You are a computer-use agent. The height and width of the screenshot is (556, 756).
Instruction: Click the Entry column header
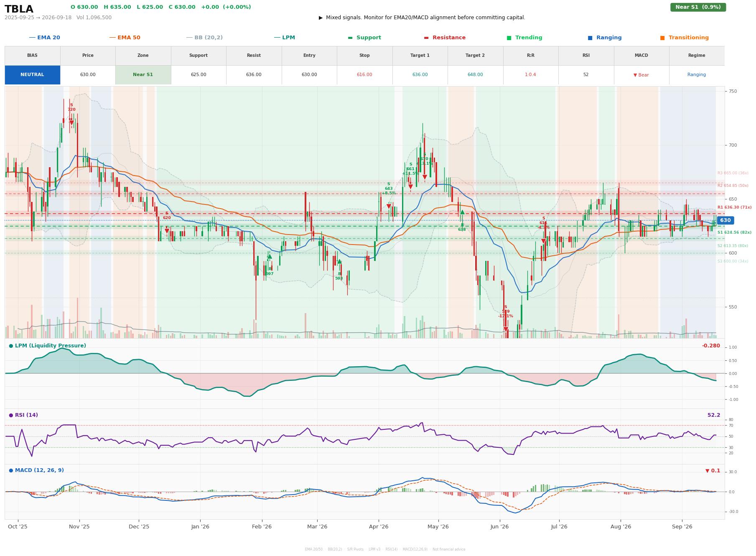point(309,56)
